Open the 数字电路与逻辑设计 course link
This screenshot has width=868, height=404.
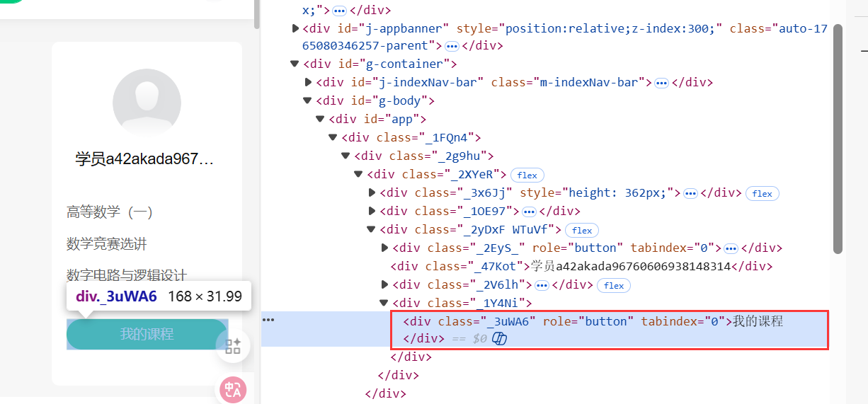coord(127,275)
